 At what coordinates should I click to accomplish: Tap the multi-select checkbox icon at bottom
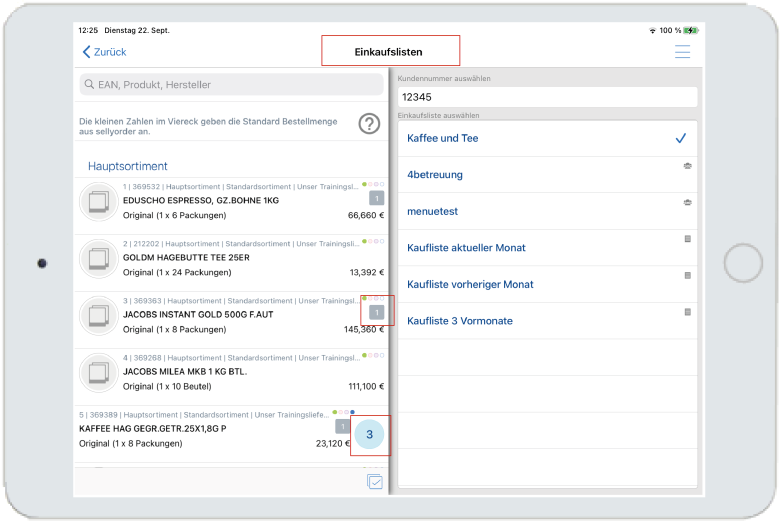point(375,482)
